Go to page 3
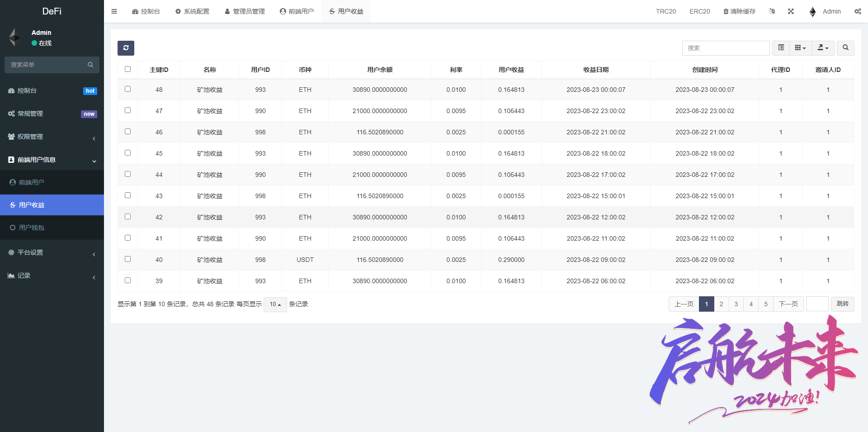Image resolution: width=868 pixels, height=432 pixels. point(736,304)
